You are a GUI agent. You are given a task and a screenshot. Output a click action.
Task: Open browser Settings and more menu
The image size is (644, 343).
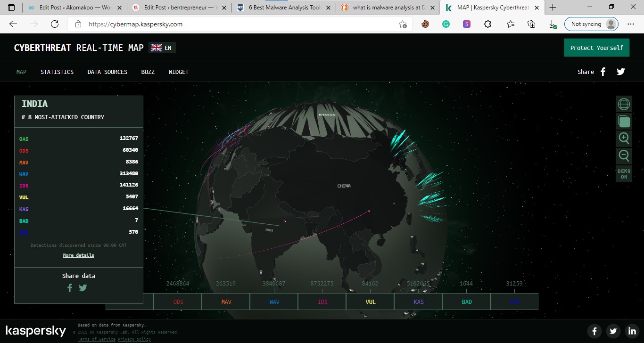point(631,24)
